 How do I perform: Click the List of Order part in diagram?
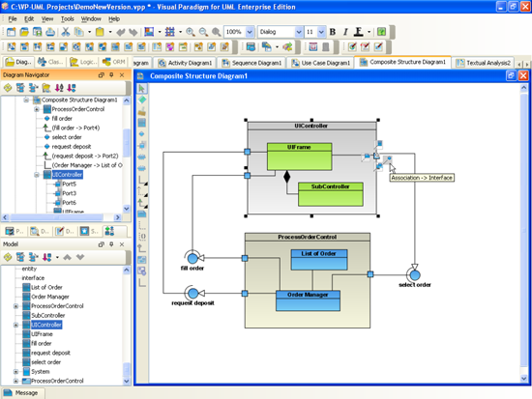[x=319, y=260]
